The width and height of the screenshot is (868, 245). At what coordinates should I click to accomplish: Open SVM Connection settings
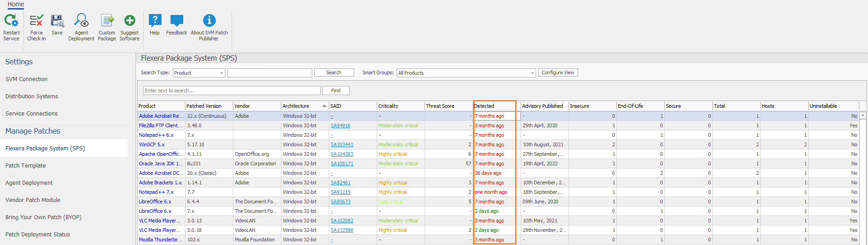pyautogui.click(x=26, y=79)
